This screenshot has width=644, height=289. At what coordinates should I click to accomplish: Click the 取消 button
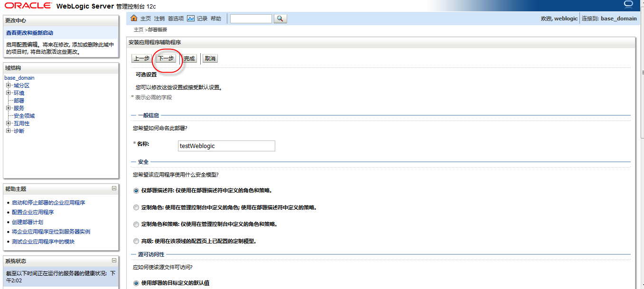210,58
